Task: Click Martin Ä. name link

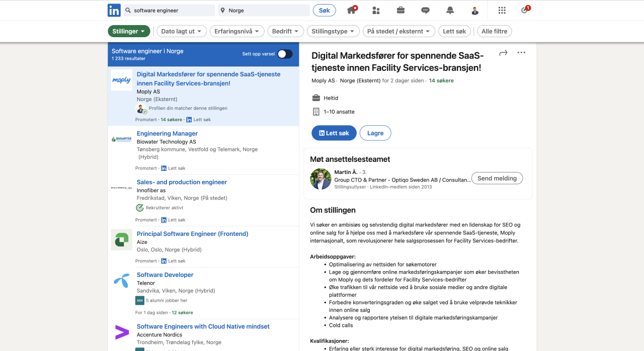Action: [x=345, y=172]
